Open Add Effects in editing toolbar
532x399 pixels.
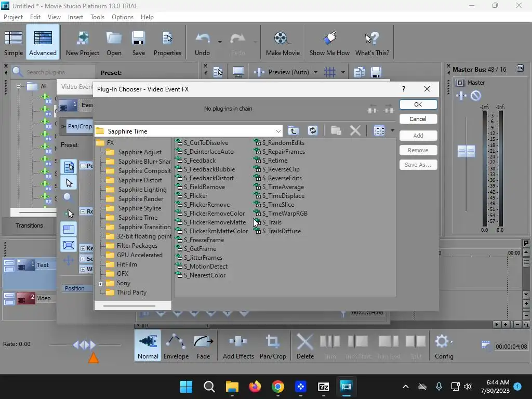(238, 347)
